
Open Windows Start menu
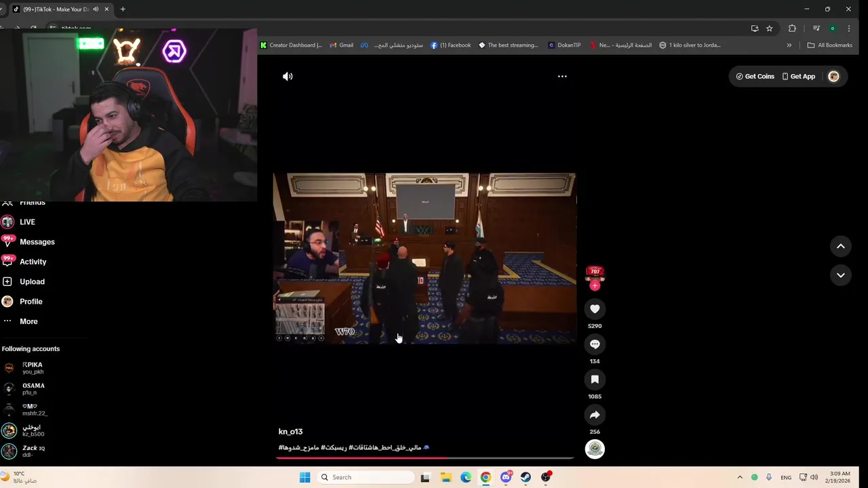[x=305, y=477]
